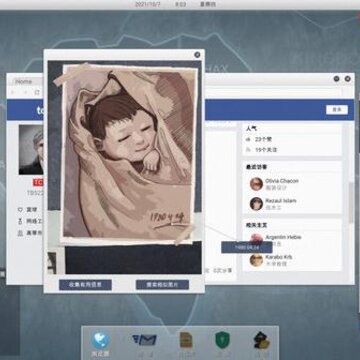This screenshot has width=360, height=360.
Task: Click the Rezaul Islam name link
Action: click(281, 201)
